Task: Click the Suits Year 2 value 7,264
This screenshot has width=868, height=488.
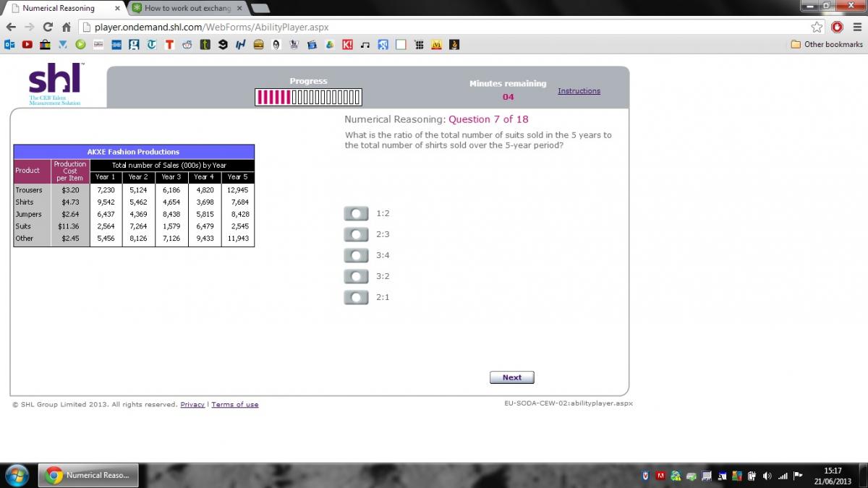Action: point(138,226)
